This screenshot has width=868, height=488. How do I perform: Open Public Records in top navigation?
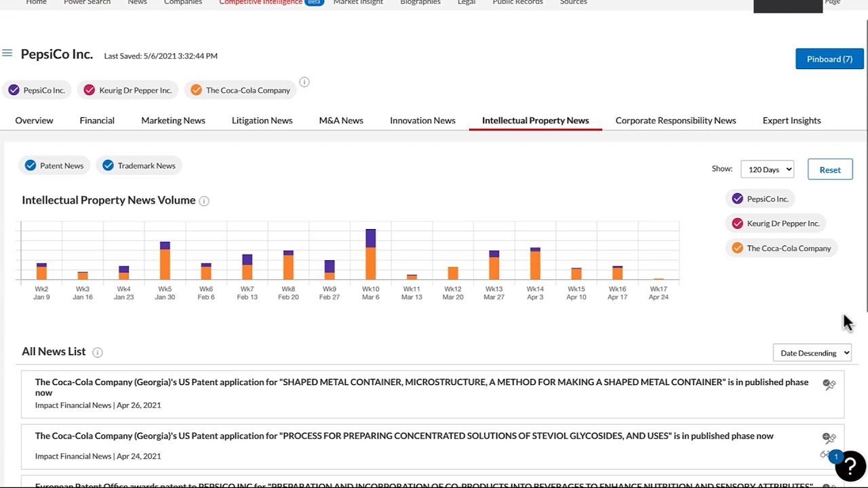[517, 3]
